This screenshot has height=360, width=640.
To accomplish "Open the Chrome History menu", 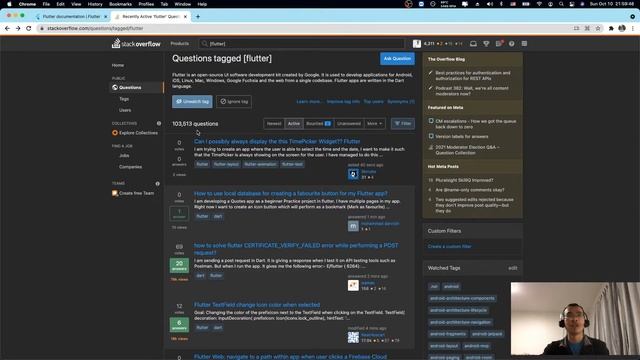I will click(x=95, y=4).
